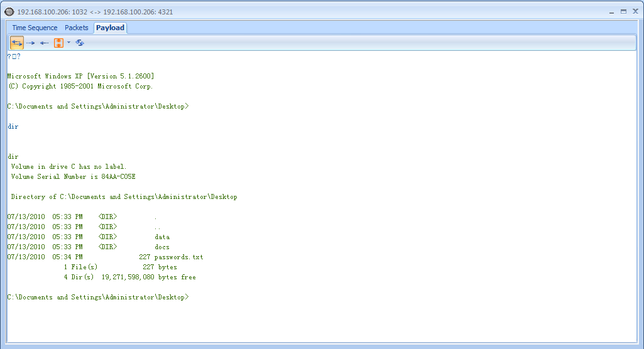Minimize the conversation window
Screen dimensions: 644x349
pos(611,12)
